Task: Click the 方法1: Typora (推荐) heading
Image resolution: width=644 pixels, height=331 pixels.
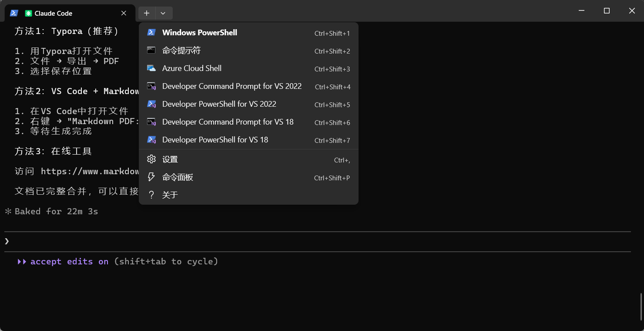Action: coord(67,31)
